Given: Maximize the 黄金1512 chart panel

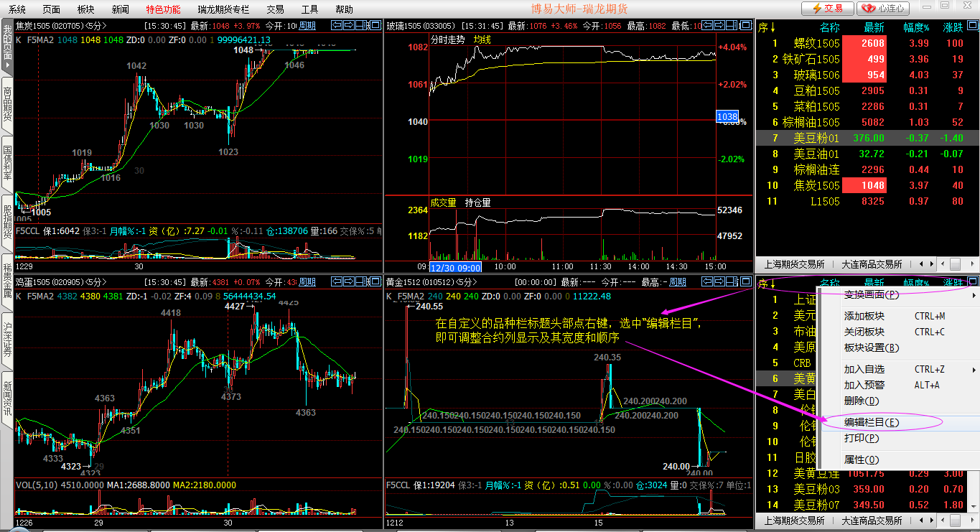Looking at the screenshot, I should pyautogui.click(x=746, y=282).
